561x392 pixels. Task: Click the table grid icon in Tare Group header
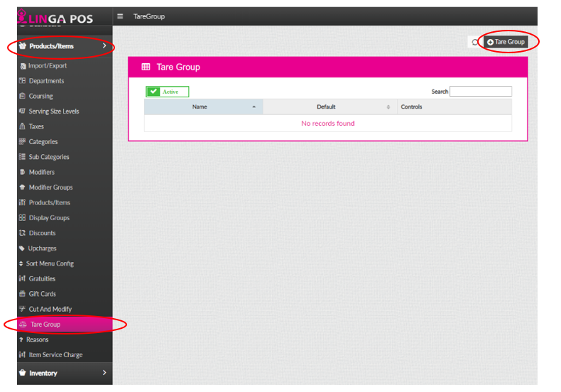click(x=146, y=67)
